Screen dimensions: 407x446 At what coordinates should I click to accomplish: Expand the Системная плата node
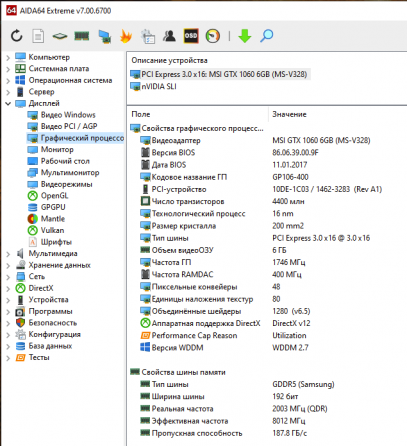coord(8,69)
